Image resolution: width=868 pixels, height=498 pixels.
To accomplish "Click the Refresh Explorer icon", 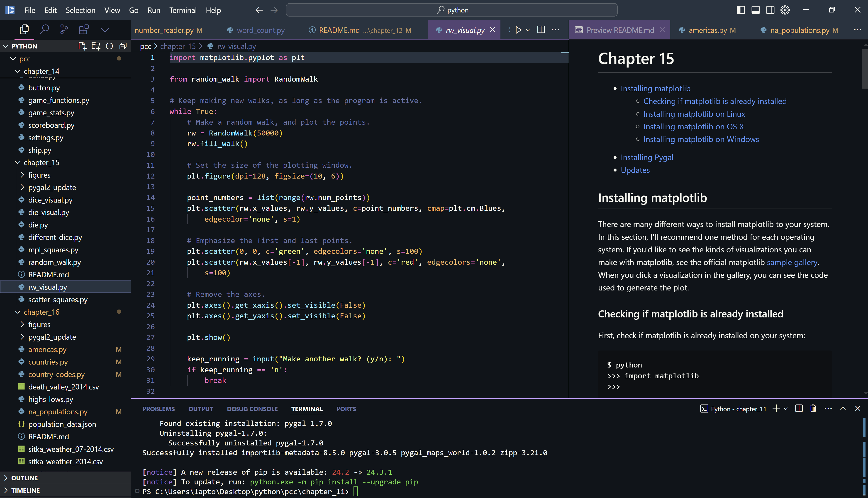I will click(x=109, y=46).
